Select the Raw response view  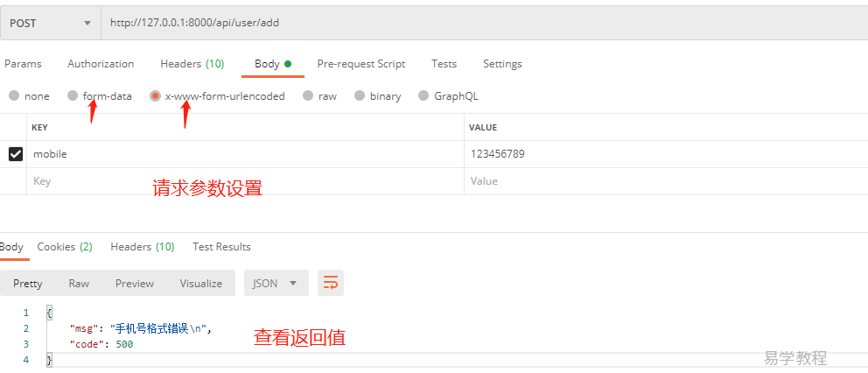tap(79, 283)
